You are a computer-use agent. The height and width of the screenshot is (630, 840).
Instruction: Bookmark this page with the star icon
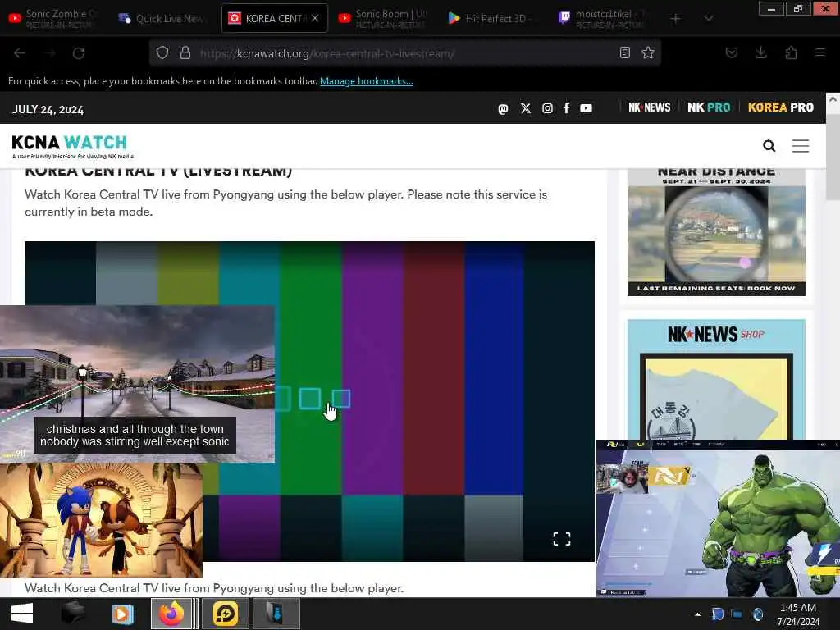tap(648, 52)
